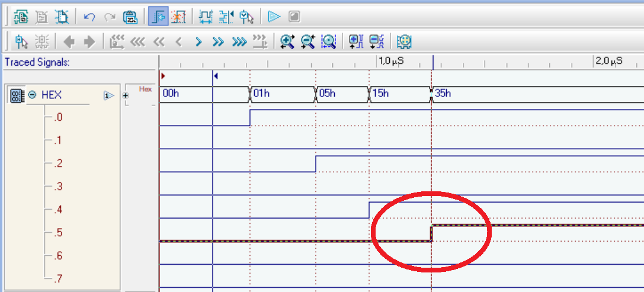Click the triple left chevron icon

137,41
